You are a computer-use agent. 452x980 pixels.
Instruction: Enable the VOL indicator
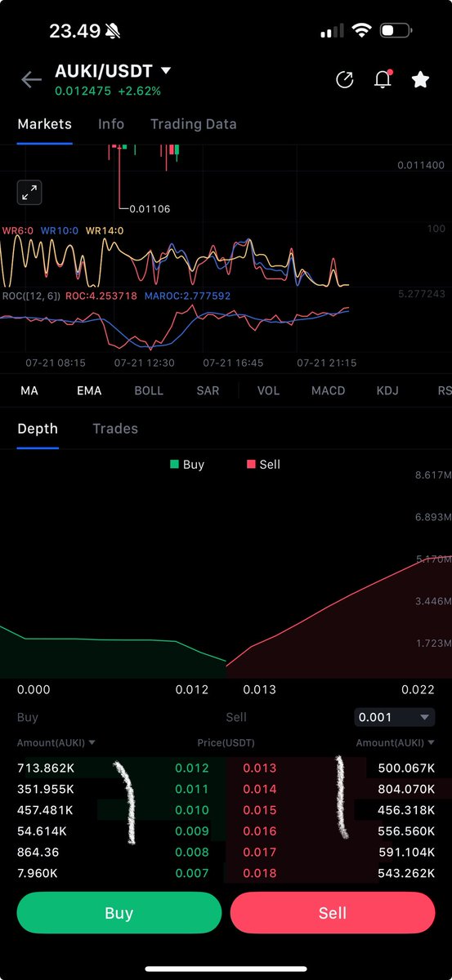coord(268,390)
